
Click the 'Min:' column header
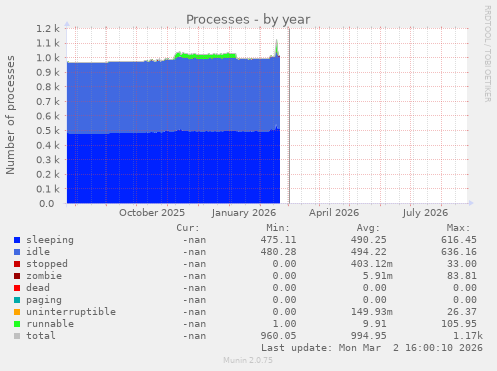(278, 228)
